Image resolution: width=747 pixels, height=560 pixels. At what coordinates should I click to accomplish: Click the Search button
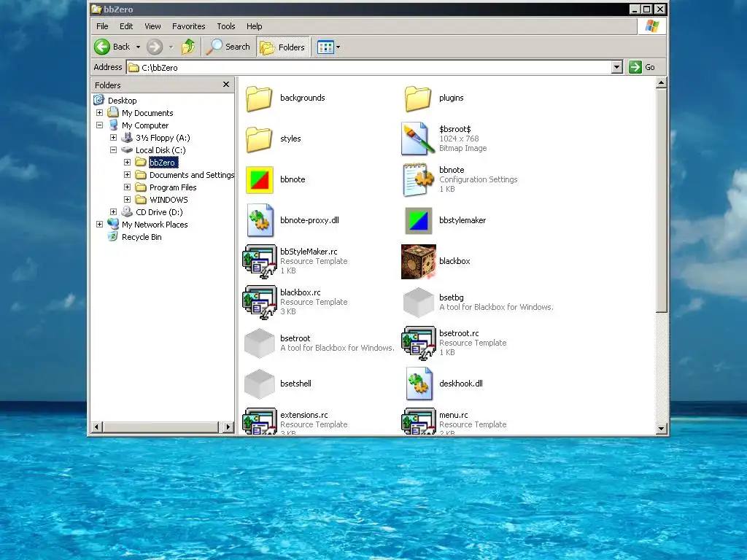tap(228, 47)
